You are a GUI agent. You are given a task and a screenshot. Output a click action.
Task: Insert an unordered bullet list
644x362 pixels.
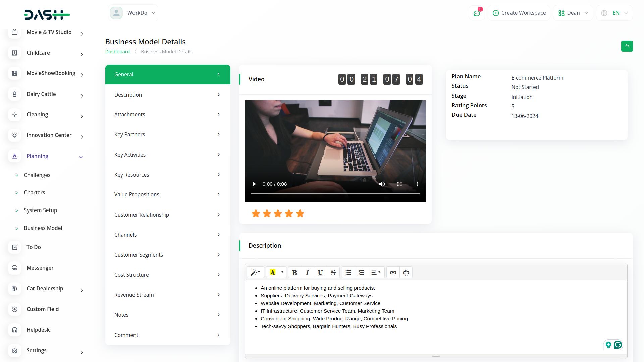pos(348,273)
